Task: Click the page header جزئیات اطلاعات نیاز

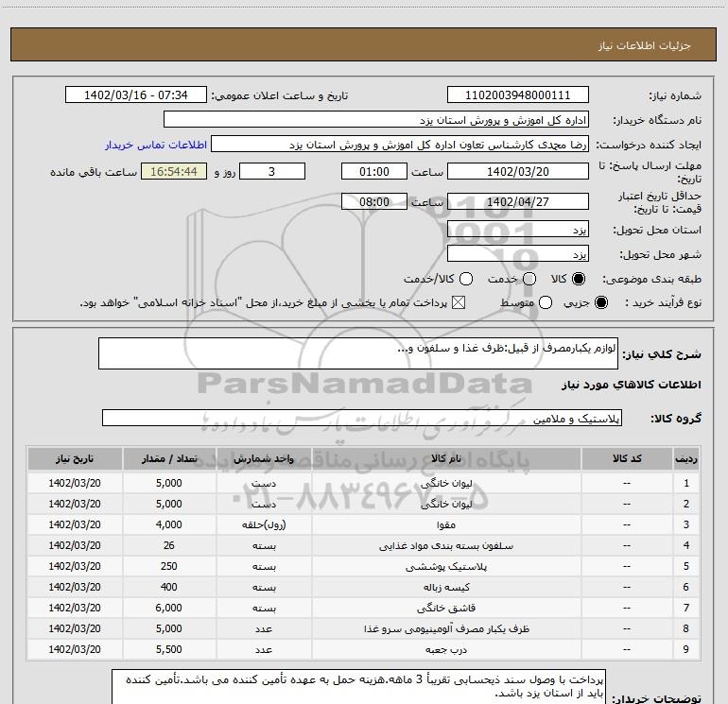Action: pos(645,45)
